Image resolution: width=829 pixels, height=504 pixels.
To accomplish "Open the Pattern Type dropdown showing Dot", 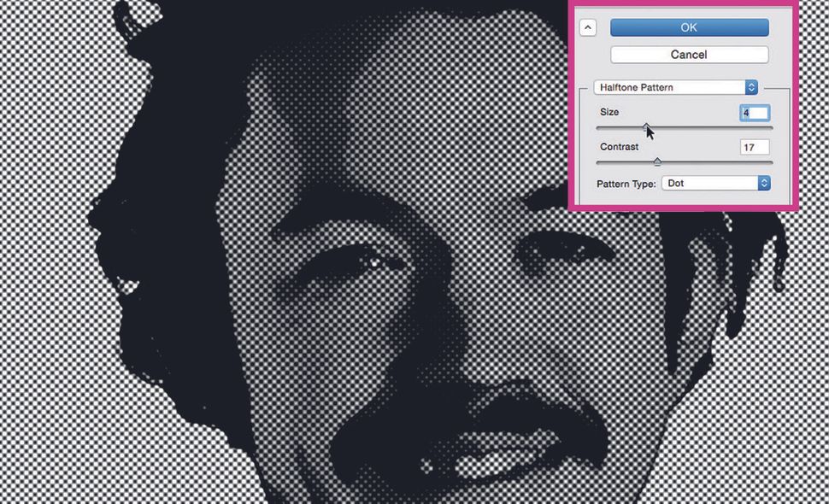I will [x=714, y=183].
